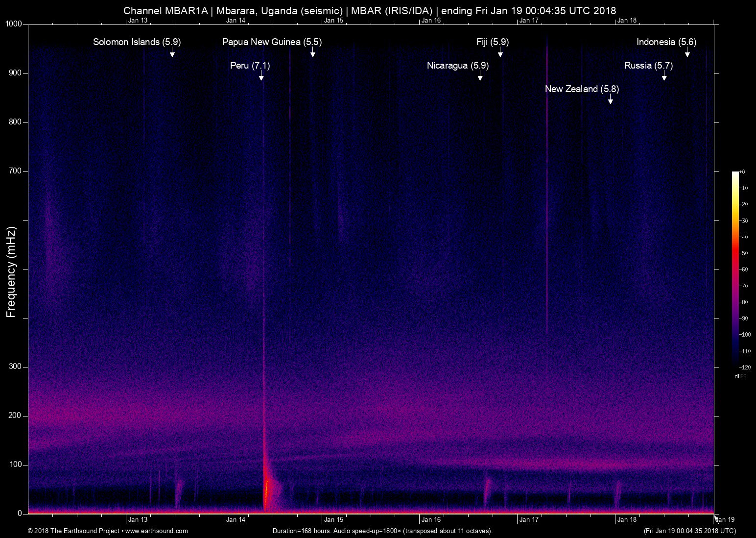Click the dBFS label under the color scale
Image resolution: width=756 pixels, height=538 pixels.
[740, 376]
